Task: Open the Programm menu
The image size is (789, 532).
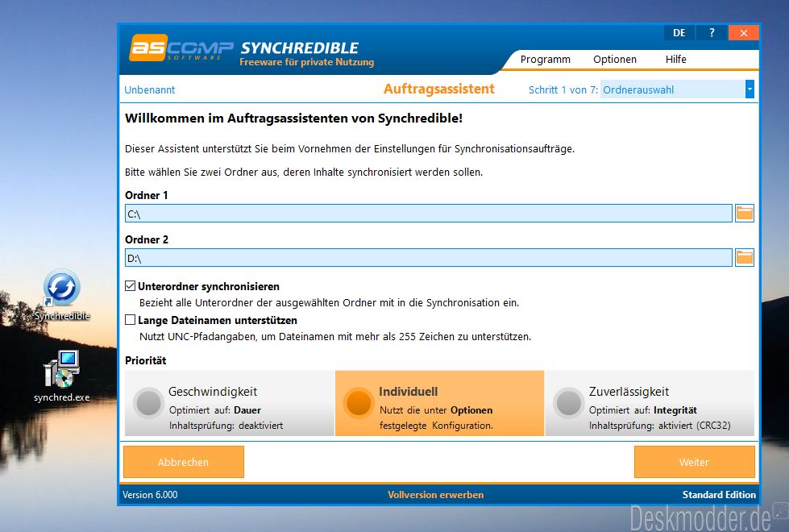Action: click(x=546, y=60)
